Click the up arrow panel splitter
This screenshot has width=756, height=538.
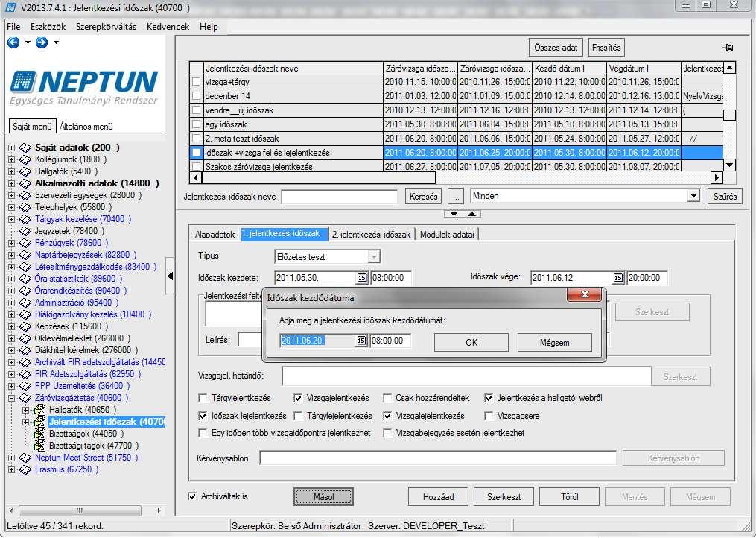click(472, 214)
